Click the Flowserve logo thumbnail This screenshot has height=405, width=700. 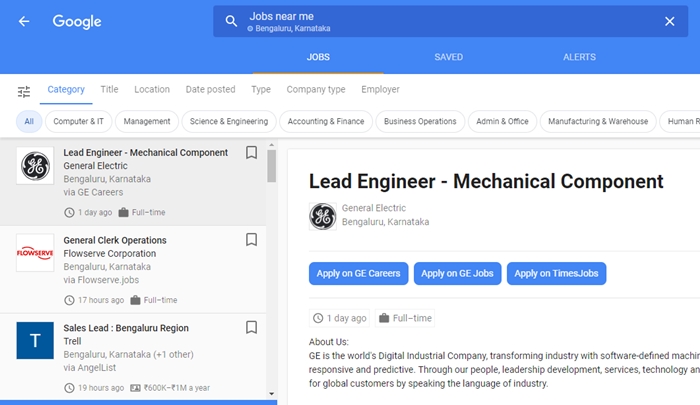click(35, 253)
